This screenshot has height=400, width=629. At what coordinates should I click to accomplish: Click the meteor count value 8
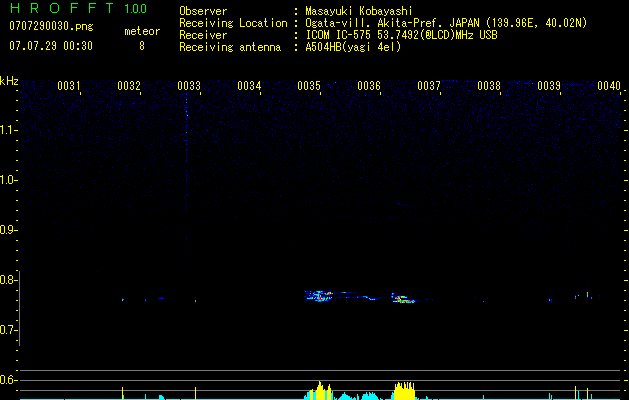142,46
